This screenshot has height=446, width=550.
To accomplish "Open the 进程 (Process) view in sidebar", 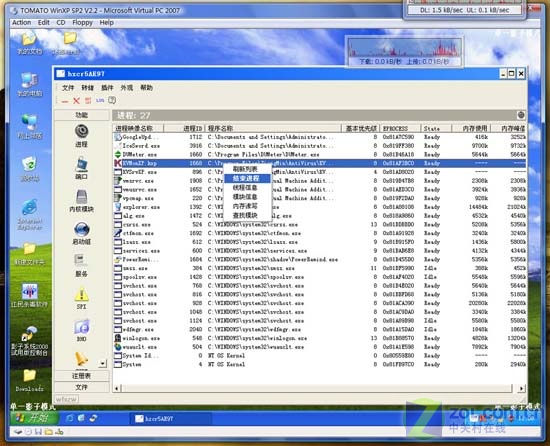I will click(x=81, y=135).
